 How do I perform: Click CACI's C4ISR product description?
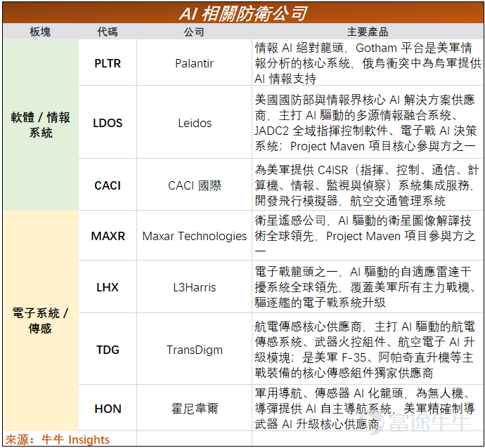click(367, 185)
